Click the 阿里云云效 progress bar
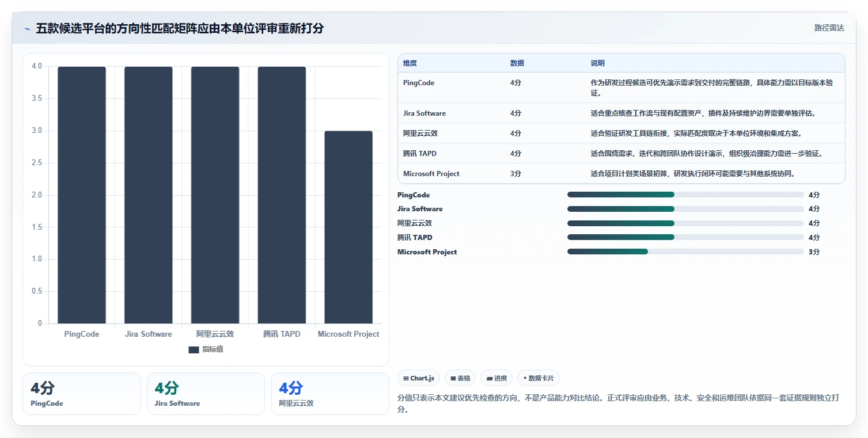This screenshot has height=438, width=868. 685,223
